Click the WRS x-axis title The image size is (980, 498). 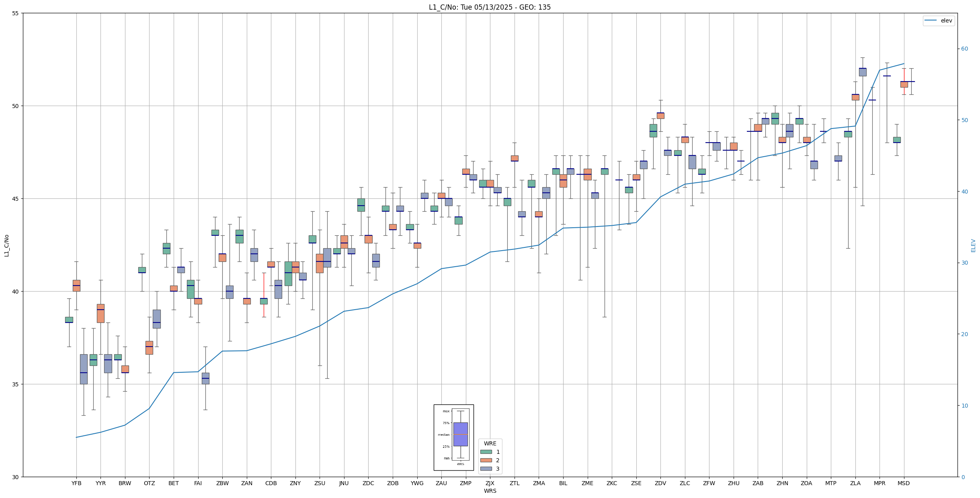(x=490, y=491)
